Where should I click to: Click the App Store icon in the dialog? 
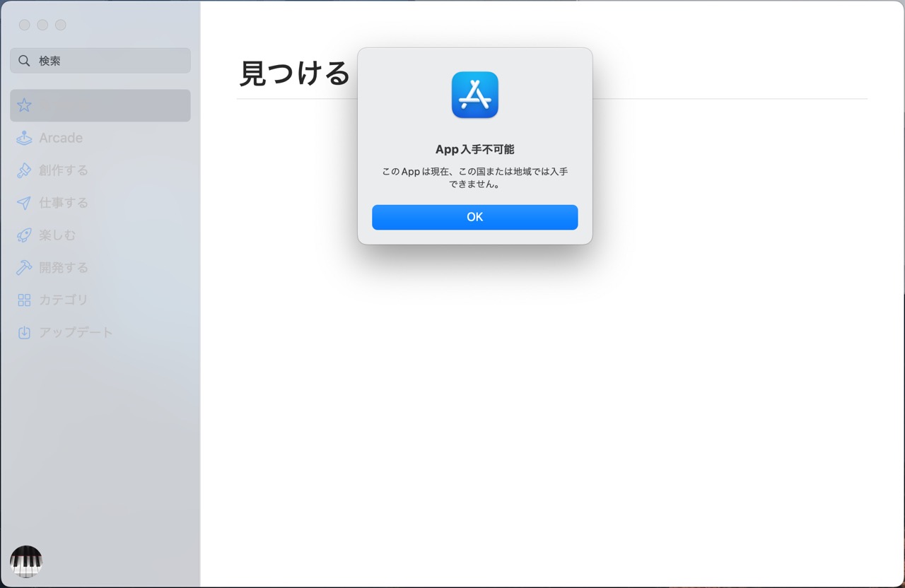(x=474, y=95)
